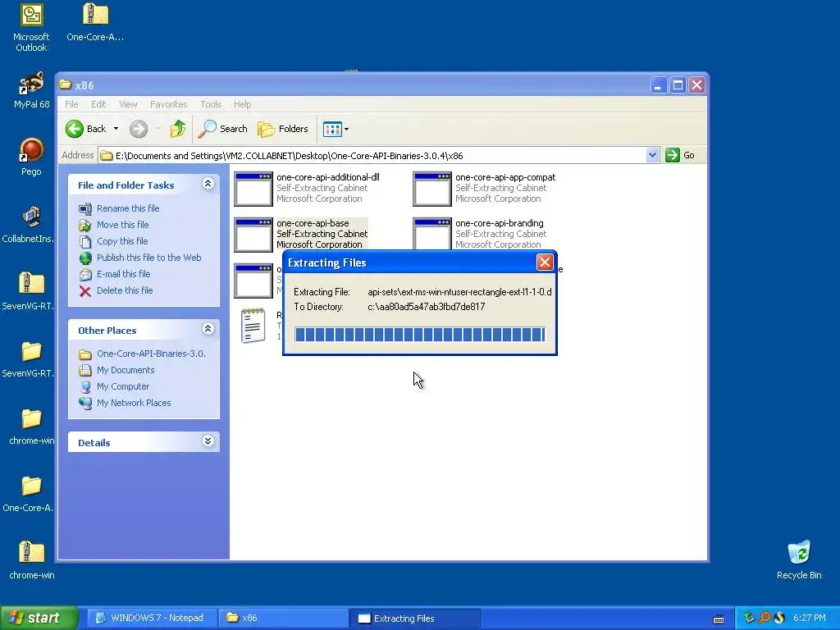Open the bottom chrome-win zip archive on desktop
This screenshot has height=630, width=840.
(x=31, y=560)
